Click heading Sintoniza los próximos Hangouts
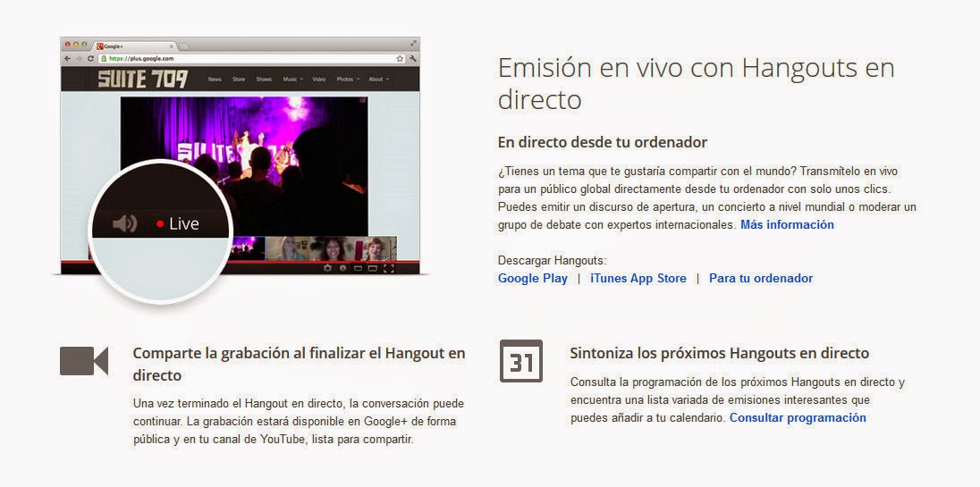Screen dimensions: 980x487 [x=720, y=353]
